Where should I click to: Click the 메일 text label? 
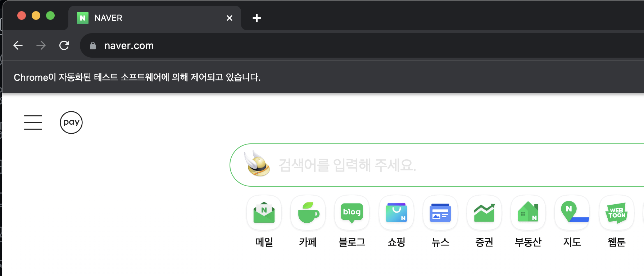[264, 242]
